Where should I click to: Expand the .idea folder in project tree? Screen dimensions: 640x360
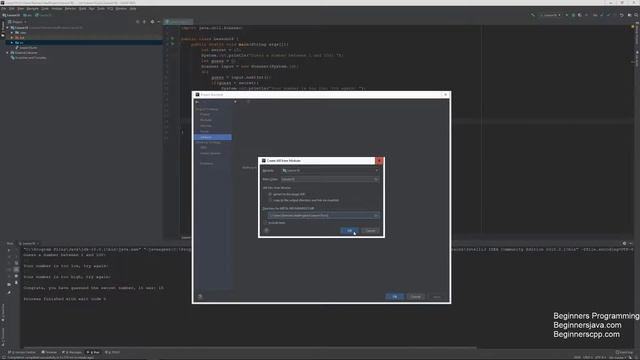[12, 33]
